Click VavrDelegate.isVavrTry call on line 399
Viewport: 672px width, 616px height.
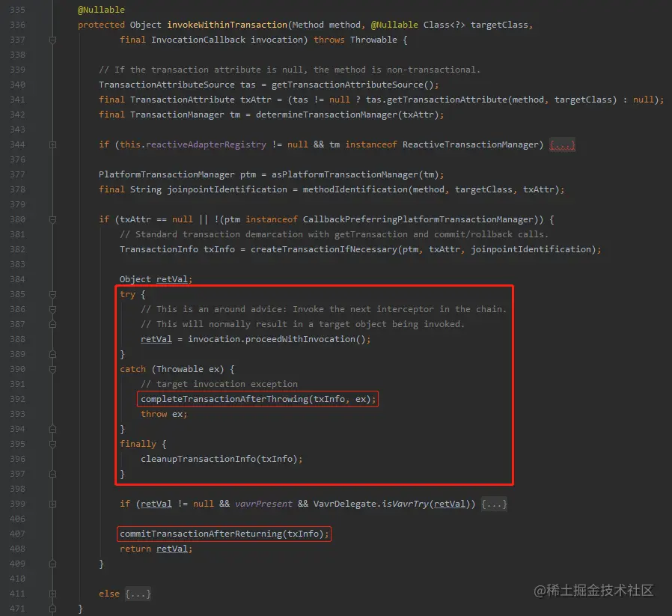[370, 504]
